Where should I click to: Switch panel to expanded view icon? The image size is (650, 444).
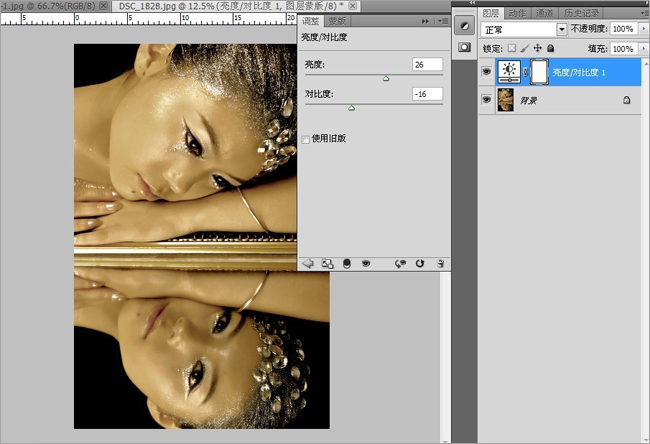point(327,263)
